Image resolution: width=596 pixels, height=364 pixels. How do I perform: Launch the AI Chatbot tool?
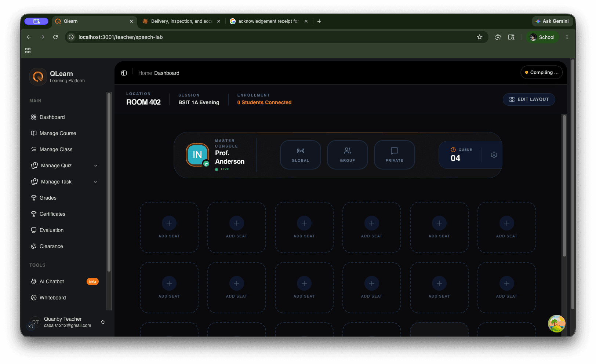[x=52, y=281]
